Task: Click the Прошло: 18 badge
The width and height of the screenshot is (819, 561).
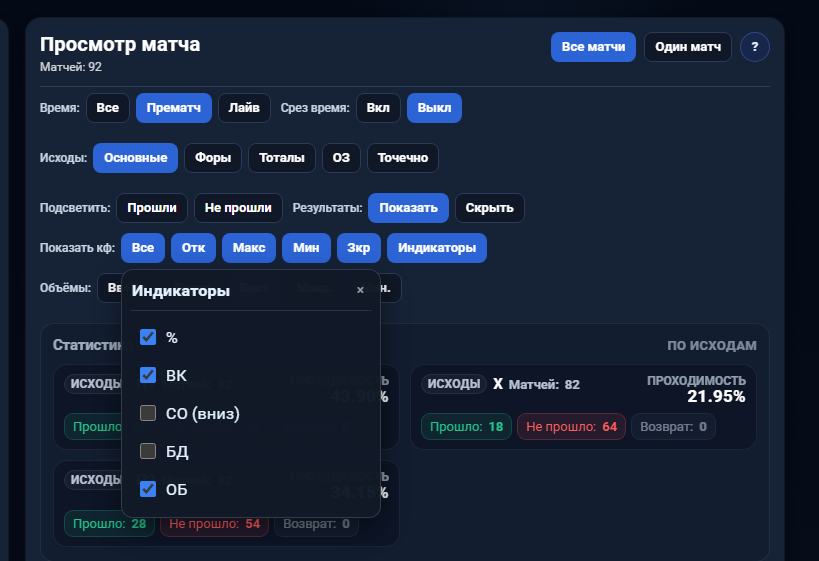Action: (x=466, y=427)
